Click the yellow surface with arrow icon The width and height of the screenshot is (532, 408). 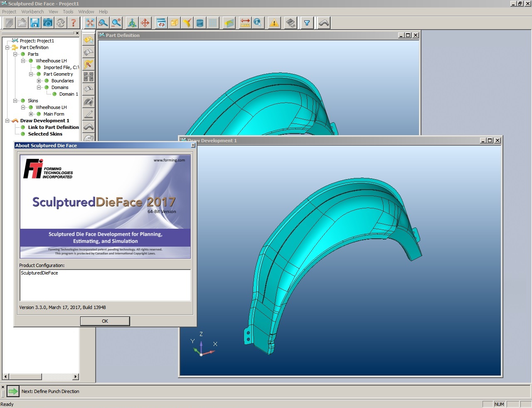tap(187, 23)
